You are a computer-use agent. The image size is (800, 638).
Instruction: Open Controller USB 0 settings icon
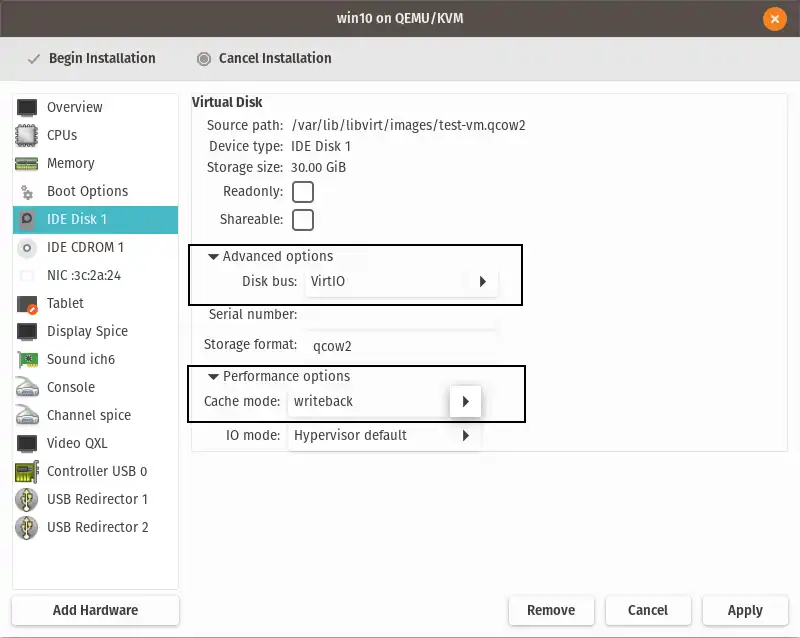(26, 471)
